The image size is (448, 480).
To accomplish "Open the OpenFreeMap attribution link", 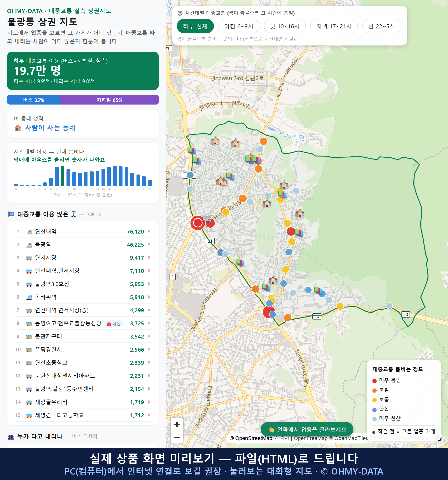I will (x=310, y=438).
